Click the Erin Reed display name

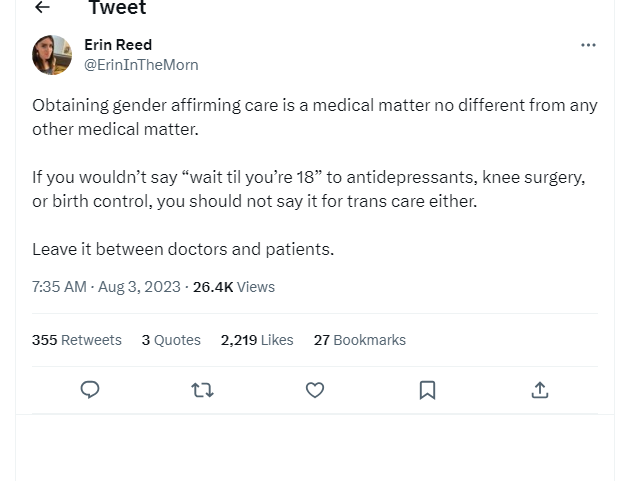118,45
